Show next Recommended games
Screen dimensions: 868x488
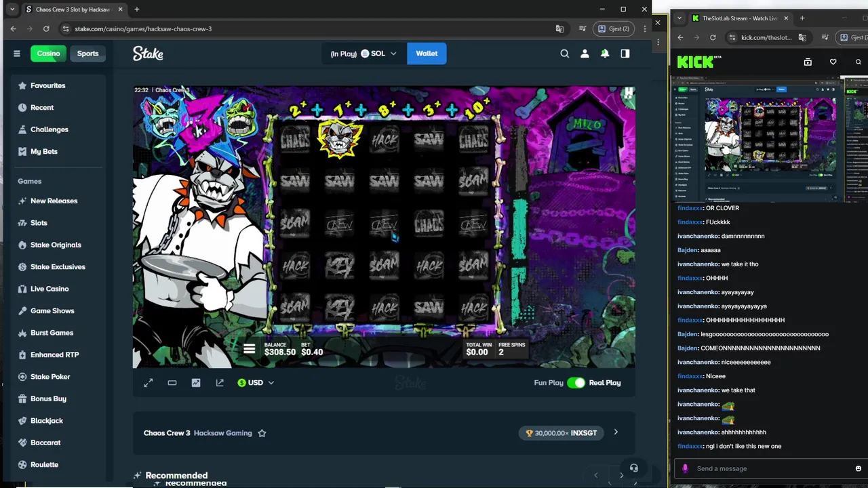[x=621, y=475]
